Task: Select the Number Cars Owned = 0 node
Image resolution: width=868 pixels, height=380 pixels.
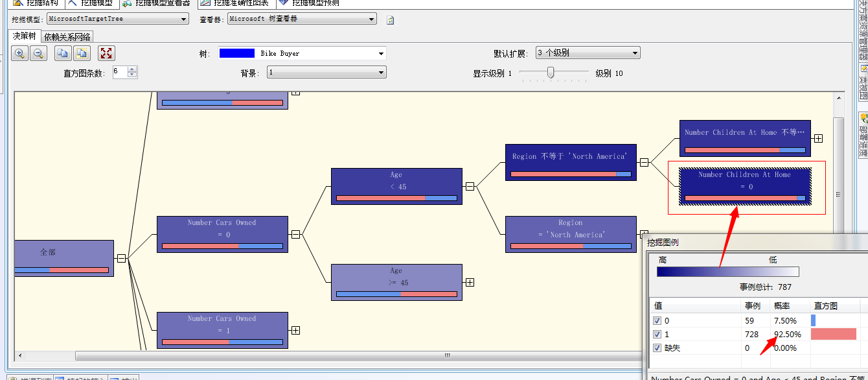Action: pyautogui.click(x=222, y=234)
